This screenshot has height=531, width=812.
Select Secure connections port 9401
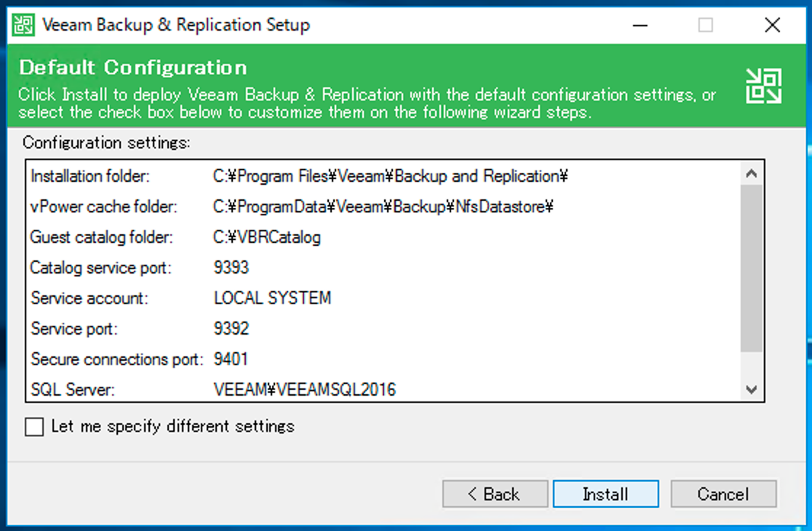click(x=231, y=359)
